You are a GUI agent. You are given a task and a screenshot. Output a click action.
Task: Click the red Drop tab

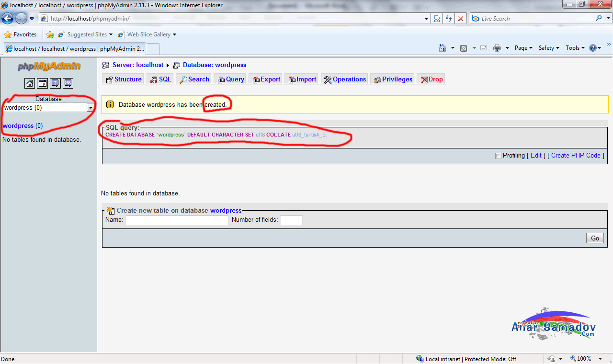pos(431,79)
